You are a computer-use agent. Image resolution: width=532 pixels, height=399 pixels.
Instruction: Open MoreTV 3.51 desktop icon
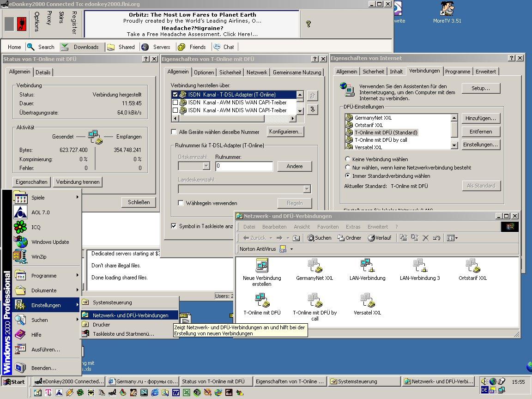click(x=447, y=12)
